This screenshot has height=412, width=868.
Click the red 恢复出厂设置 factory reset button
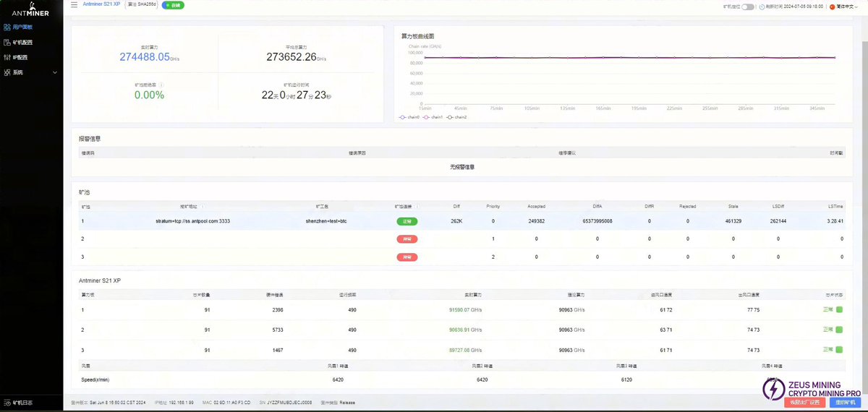(804, 403)
